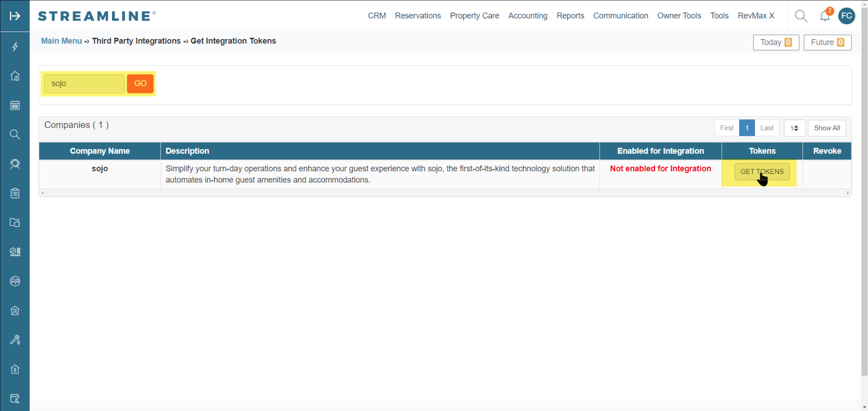Click the company search field containing sojo
The width and height of the screenshot is (868, 411).
click(x=84, y=83)
